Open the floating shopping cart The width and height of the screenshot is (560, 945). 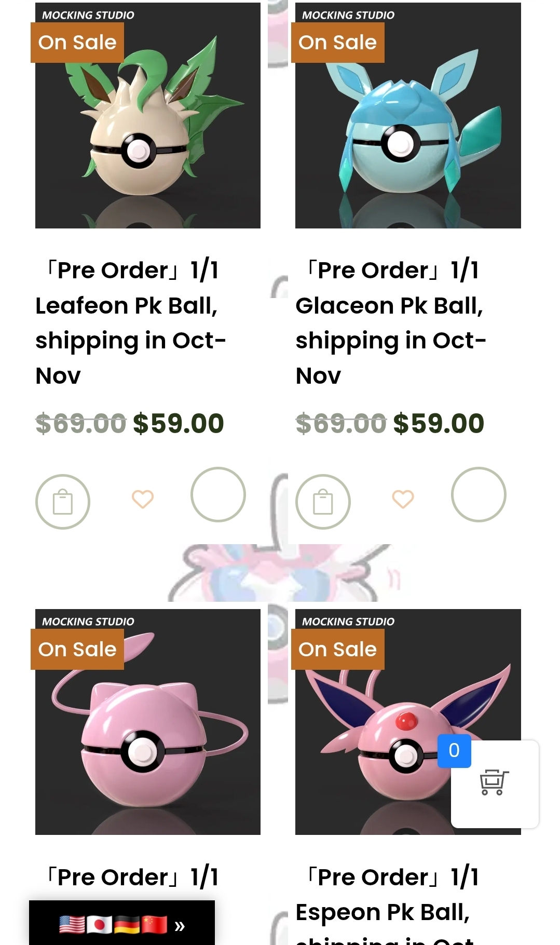pos(494,782)
